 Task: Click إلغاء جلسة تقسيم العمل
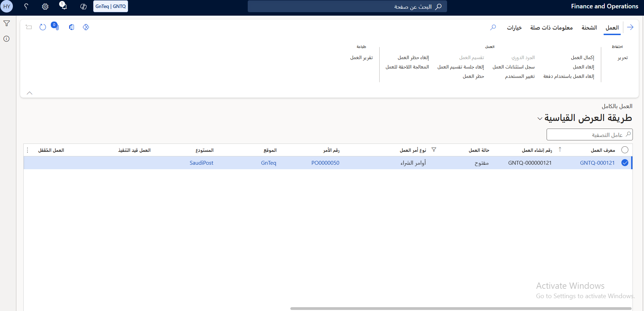(x=461, y=67)
